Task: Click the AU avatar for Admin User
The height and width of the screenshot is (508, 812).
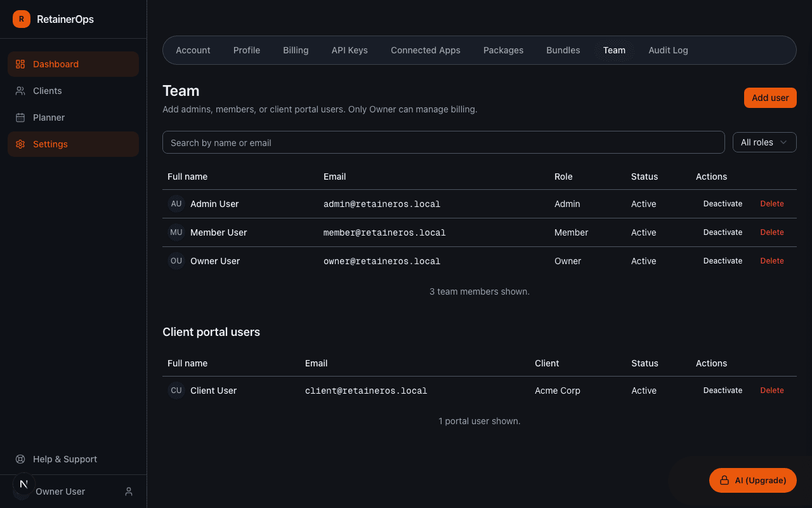Action: [176, 204]
